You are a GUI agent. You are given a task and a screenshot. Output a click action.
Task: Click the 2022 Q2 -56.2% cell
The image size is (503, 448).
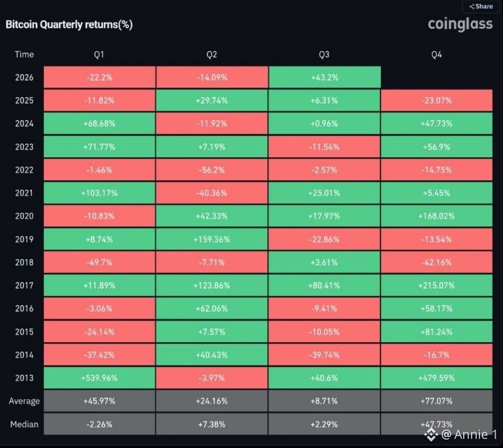212,170
